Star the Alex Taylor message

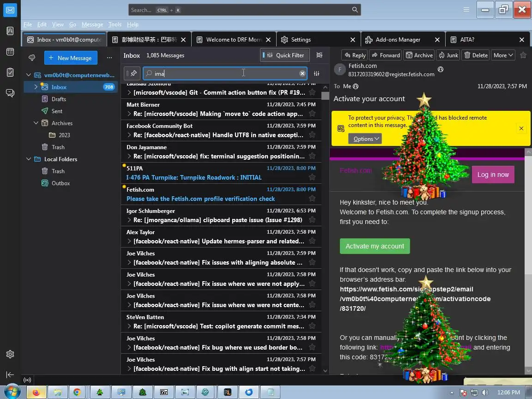tap(312, 241)
